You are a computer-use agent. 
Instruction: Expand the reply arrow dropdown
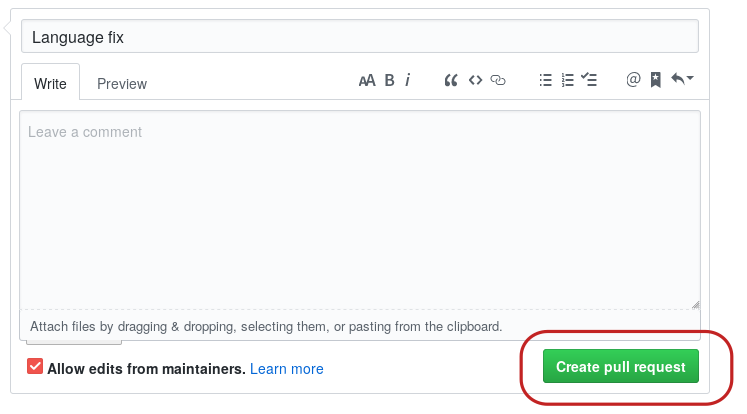click(682, 80)
